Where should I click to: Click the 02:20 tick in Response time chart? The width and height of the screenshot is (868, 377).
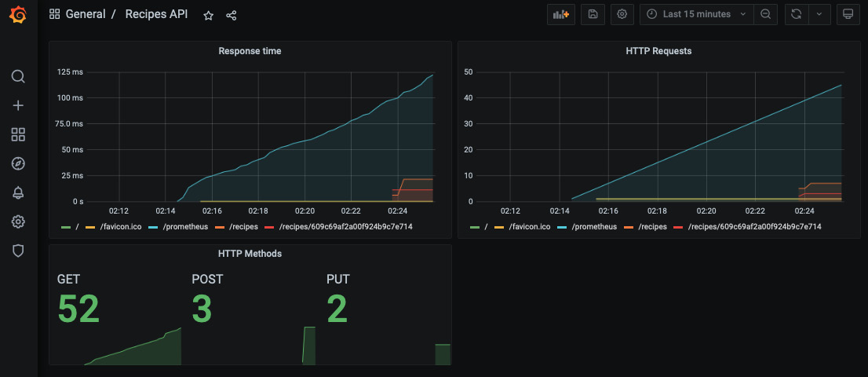(305, 211)
